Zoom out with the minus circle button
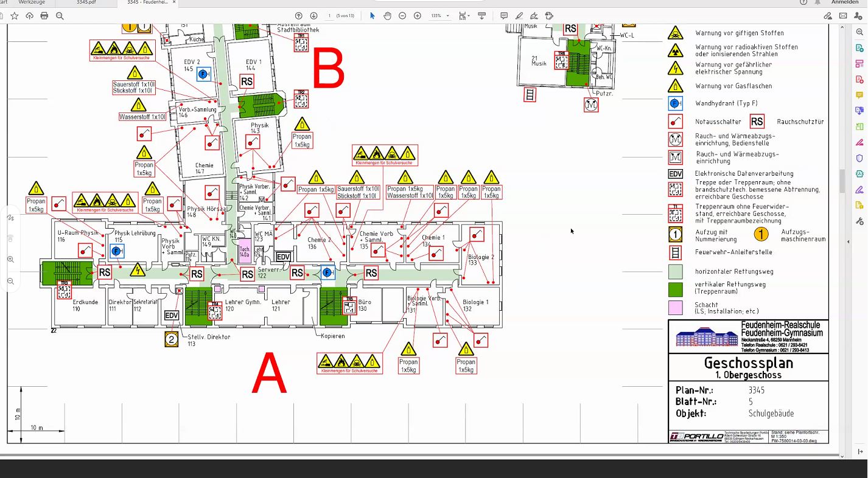This screenshot has width=868, height=478. pos(402,16)
